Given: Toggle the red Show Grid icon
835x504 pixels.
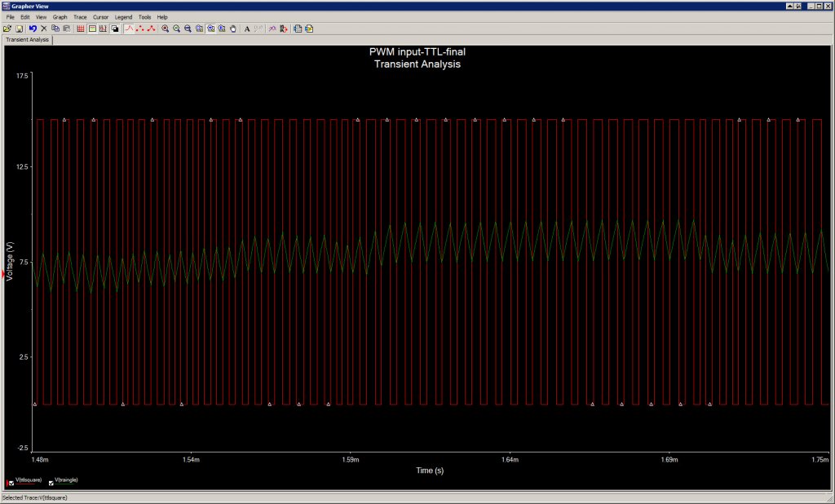Looking at the screenshot, I should coord(81,29).
